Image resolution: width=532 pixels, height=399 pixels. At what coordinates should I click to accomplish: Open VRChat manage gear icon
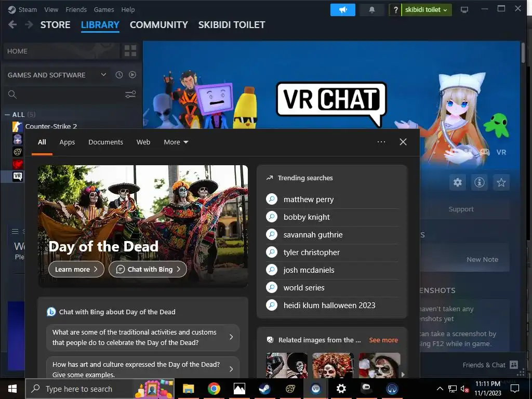(x=457, y=182)
